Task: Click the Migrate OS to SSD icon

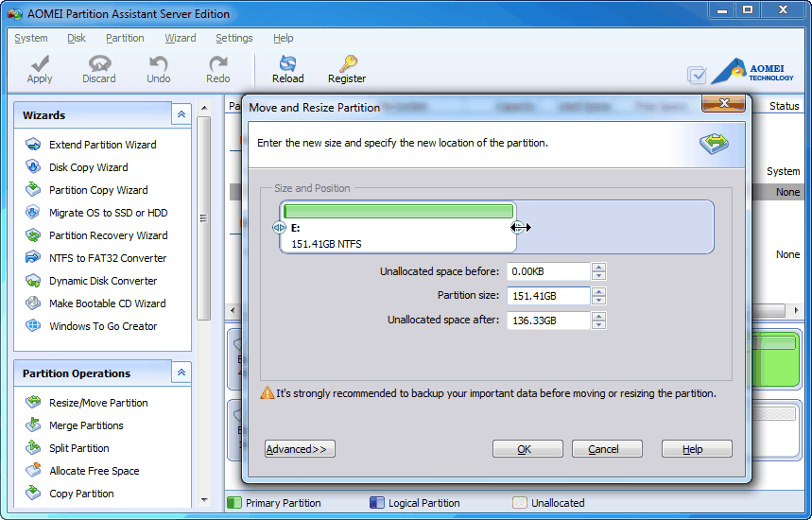Action: click(x=33, y=213)
